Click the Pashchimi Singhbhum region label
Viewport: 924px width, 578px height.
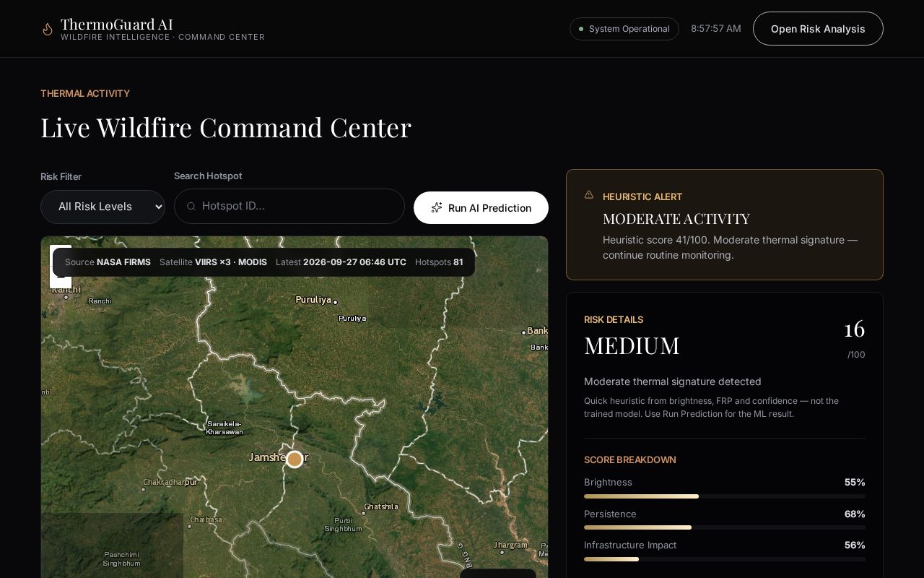pos(121,558)
